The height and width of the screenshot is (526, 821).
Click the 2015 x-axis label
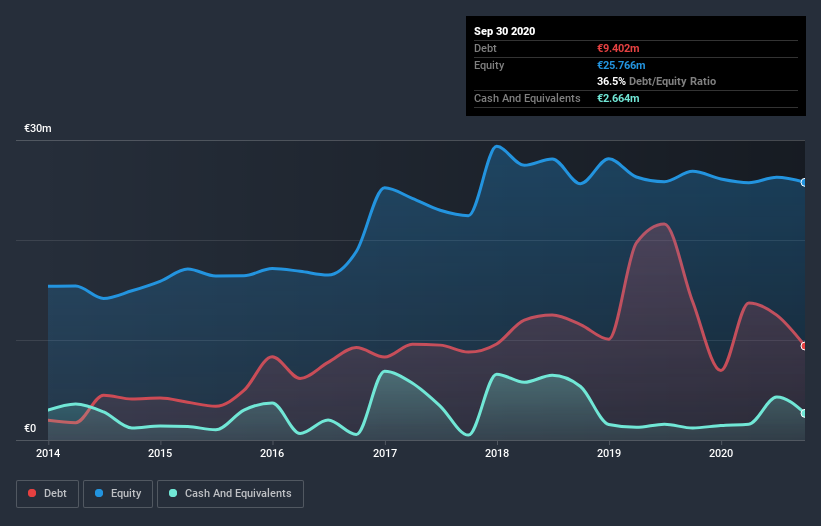tap(160, 453)
